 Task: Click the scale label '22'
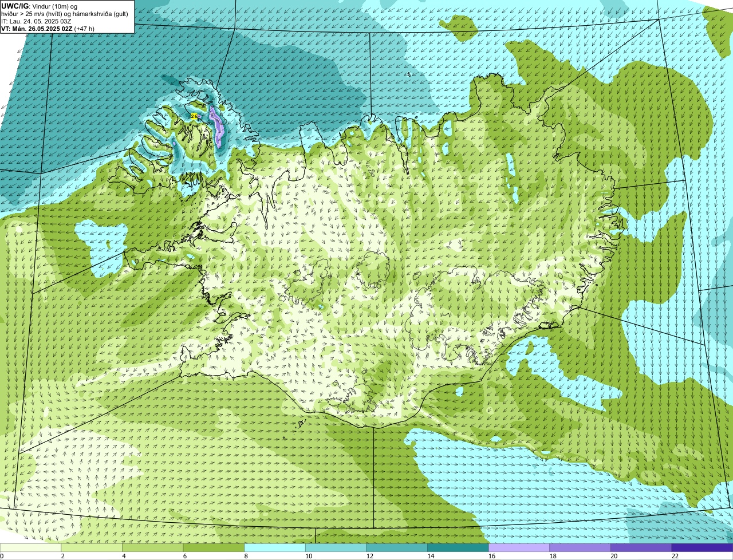tap(675, 556)
